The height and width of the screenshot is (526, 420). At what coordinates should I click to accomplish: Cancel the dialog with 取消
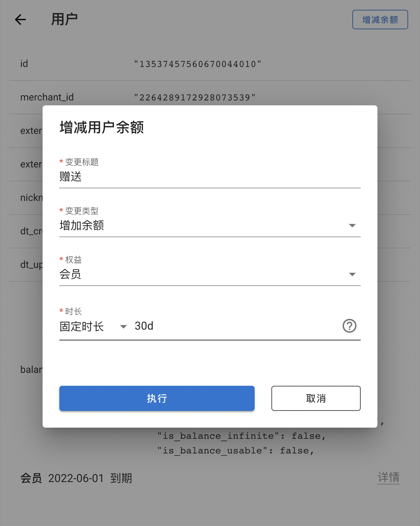pyautogui.click(x=316, y=398)
